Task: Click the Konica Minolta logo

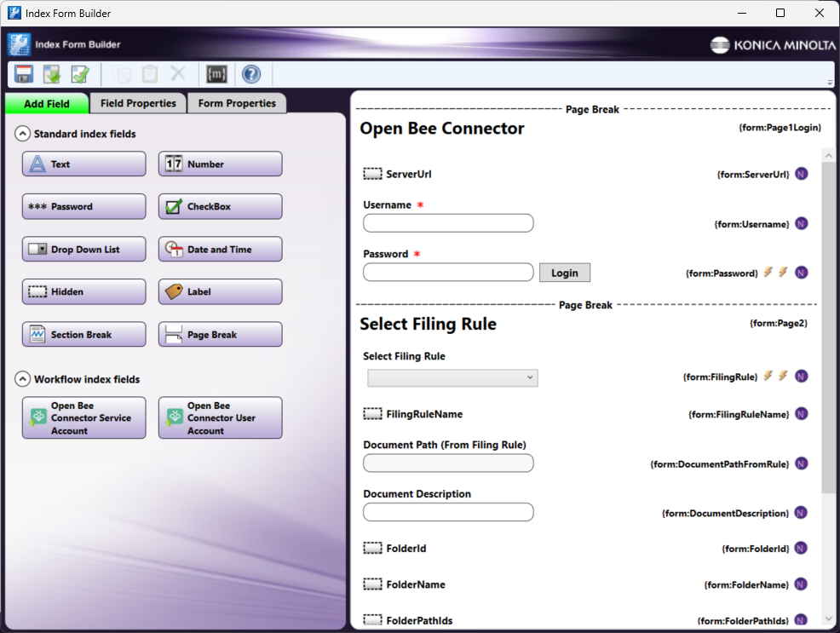Action: click(771, 46)
